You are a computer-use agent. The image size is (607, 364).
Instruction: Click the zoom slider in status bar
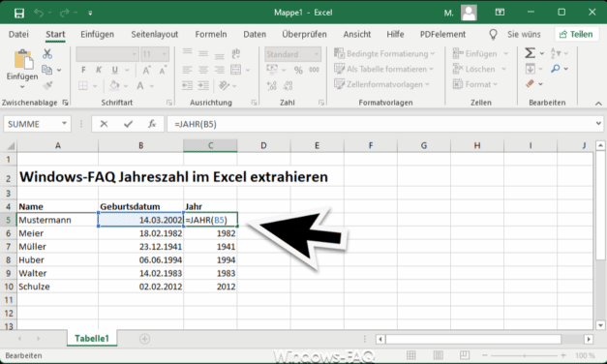[x=524, y=355]
